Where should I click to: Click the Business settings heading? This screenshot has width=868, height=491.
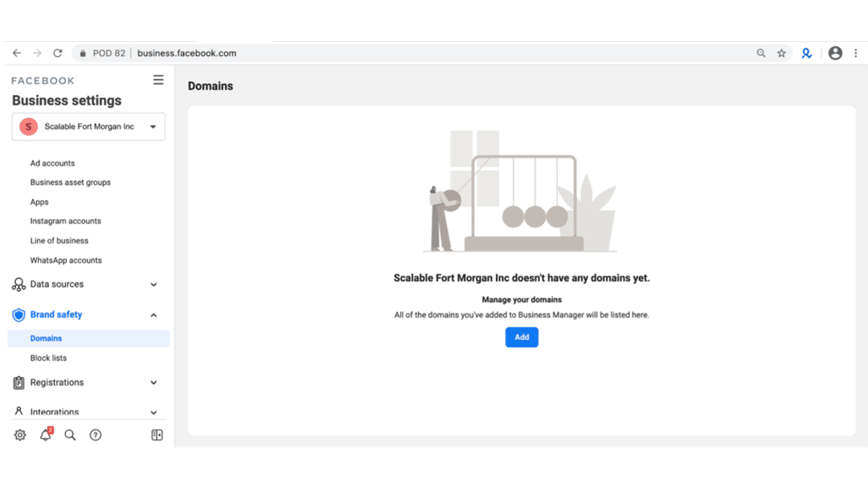[67, 100]
